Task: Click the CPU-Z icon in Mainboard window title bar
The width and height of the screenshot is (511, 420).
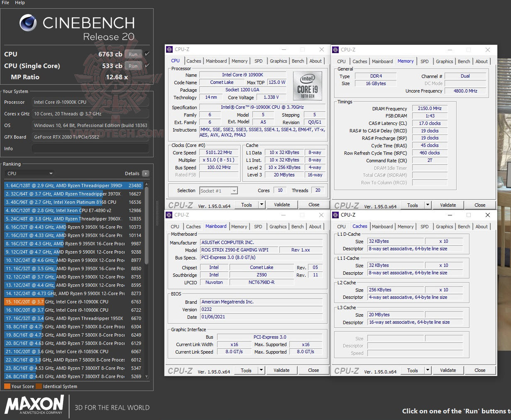Action: click(x=169, y=215)
